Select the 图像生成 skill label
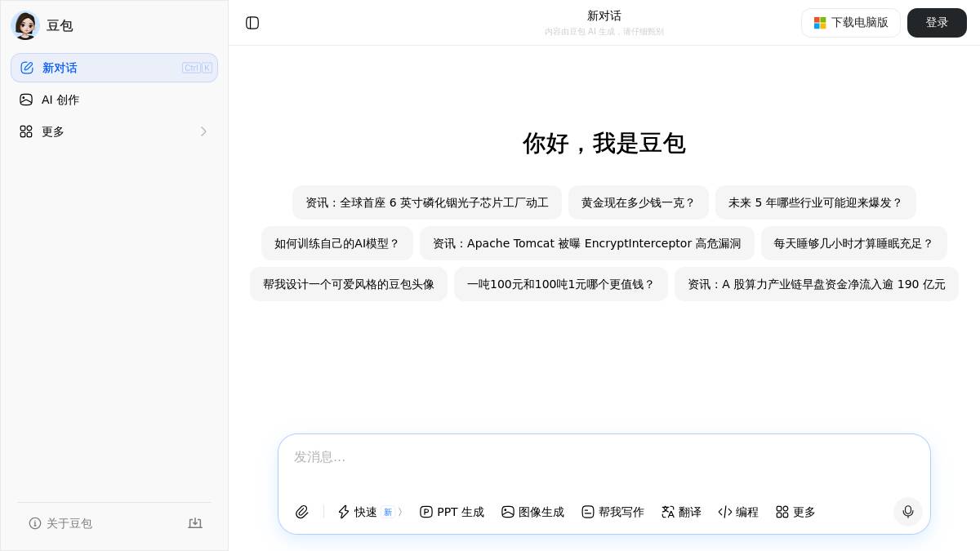Screen dimensions: 980x551 [541, 512]
